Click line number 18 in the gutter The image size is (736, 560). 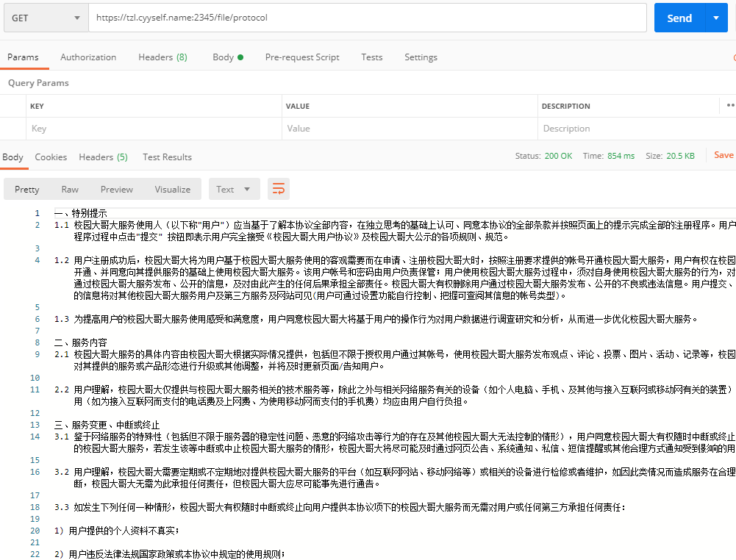(x=35, y=507)
